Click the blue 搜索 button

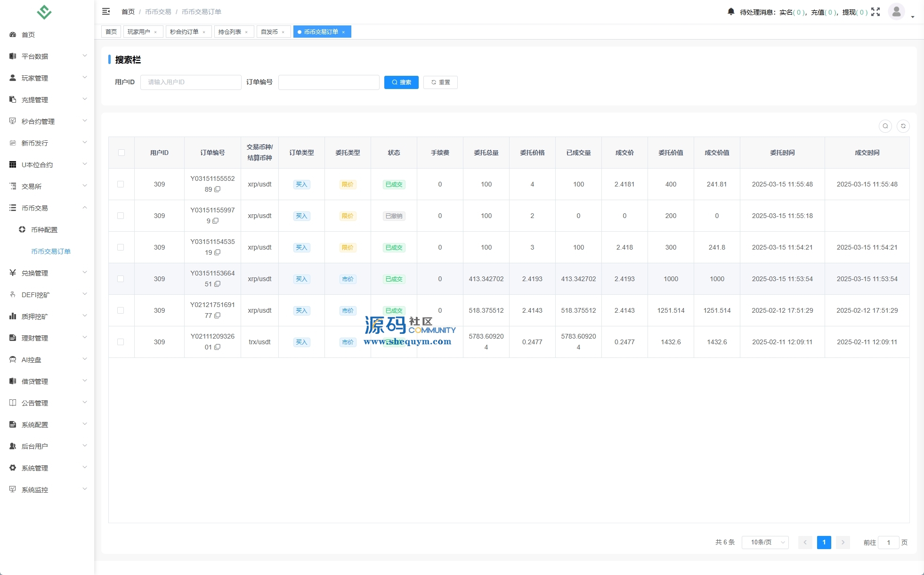tap(401, 82)
